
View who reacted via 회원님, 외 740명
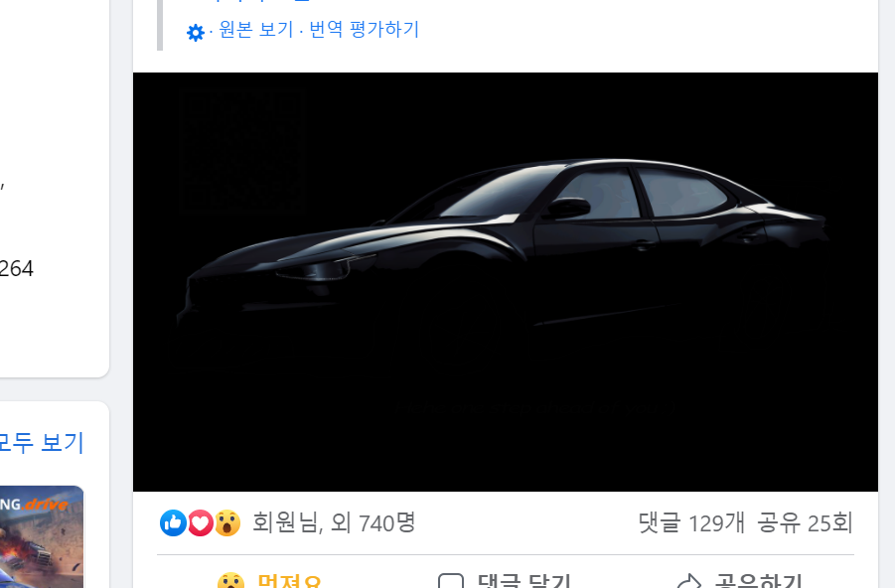click(x=334, y=522)
